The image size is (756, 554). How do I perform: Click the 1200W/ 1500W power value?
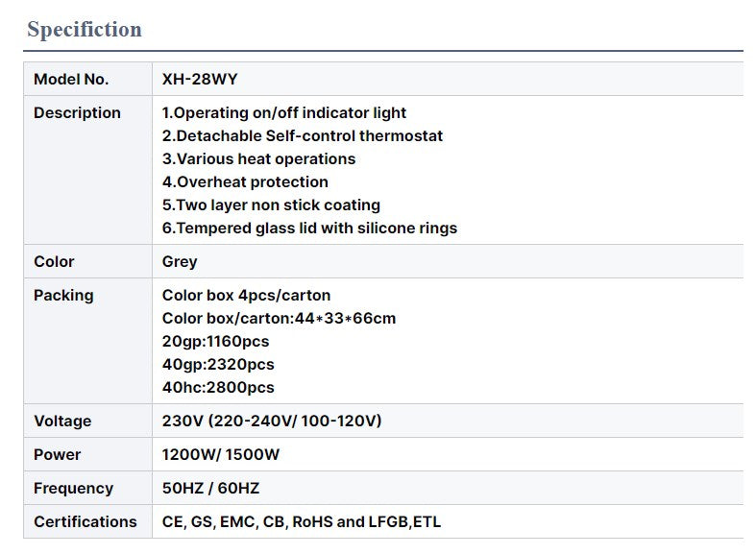click(220, 455)
